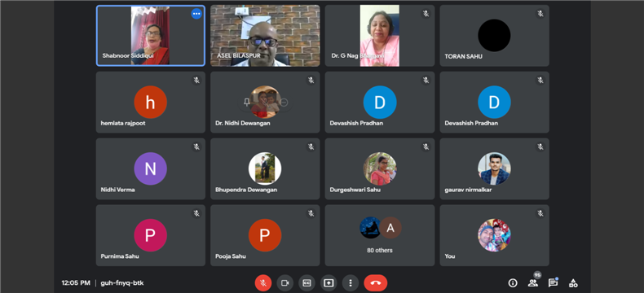The height and width of the screenshot is (293, 644).
Task: Click the 80 others participants tile
Action: coord(380,236)
